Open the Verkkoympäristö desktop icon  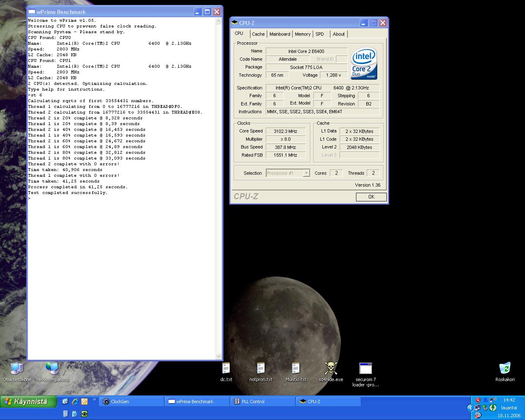[52, 372]
